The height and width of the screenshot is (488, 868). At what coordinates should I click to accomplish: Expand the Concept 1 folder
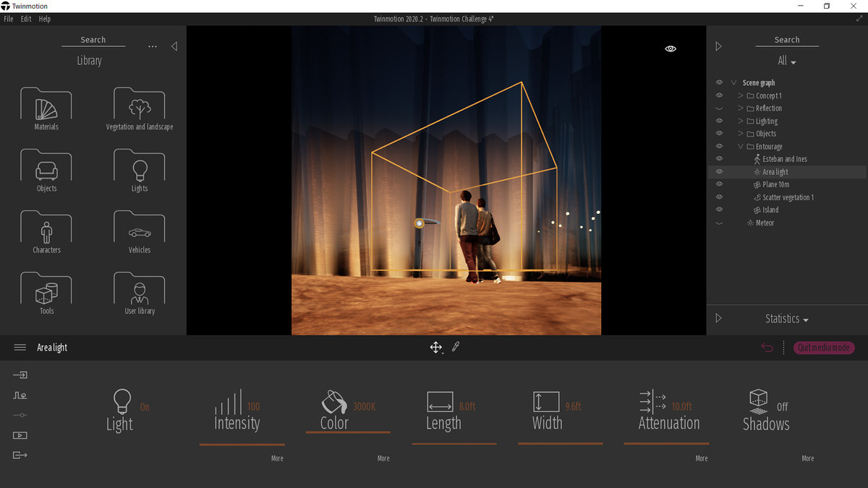[x=740, y=95]
